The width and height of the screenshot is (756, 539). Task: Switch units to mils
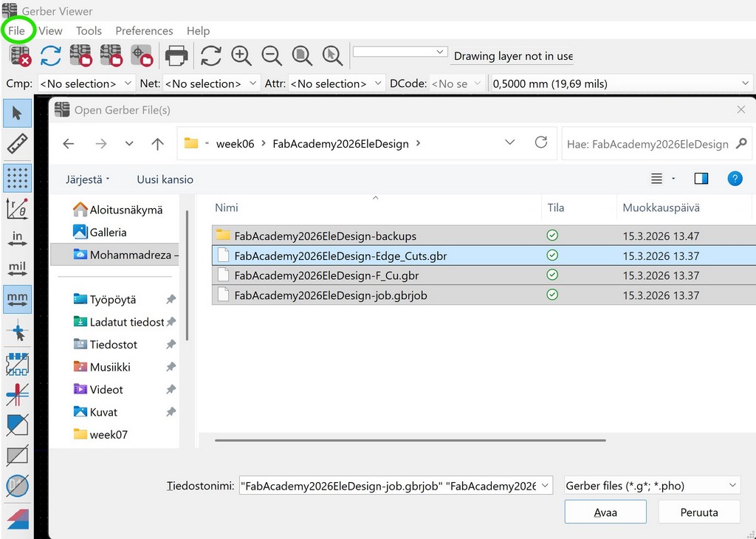pyautogui.click(x=18, y=269)
